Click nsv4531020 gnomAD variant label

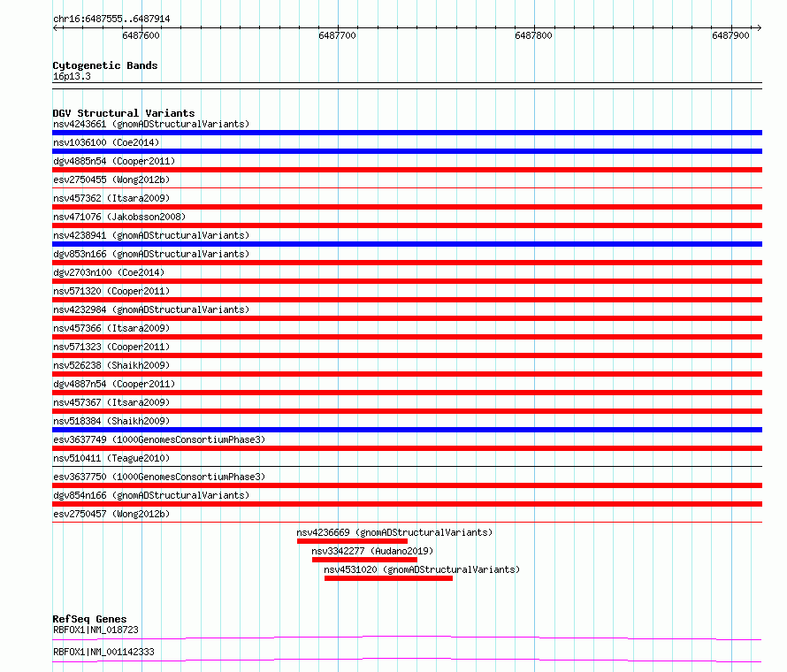point(422,569)
